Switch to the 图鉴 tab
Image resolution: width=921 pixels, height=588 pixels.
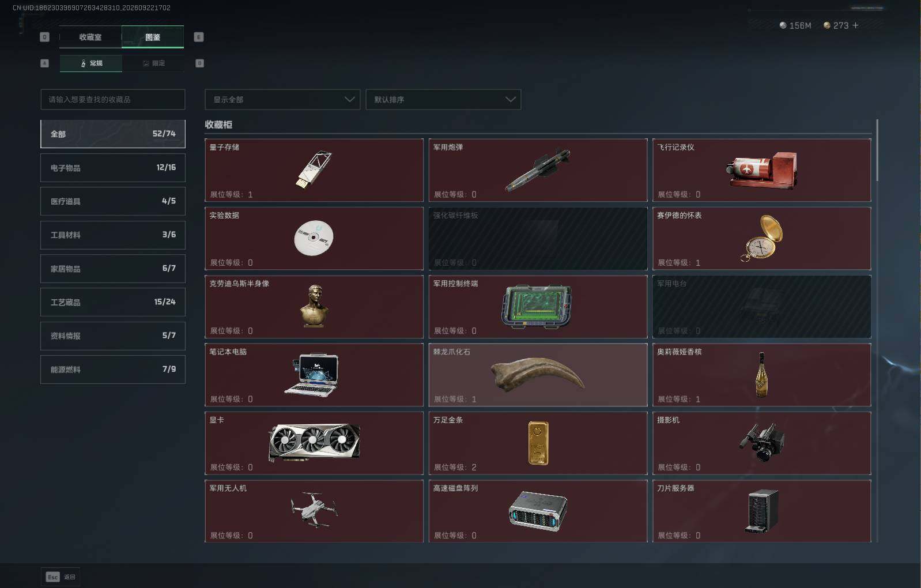[153, 37]
